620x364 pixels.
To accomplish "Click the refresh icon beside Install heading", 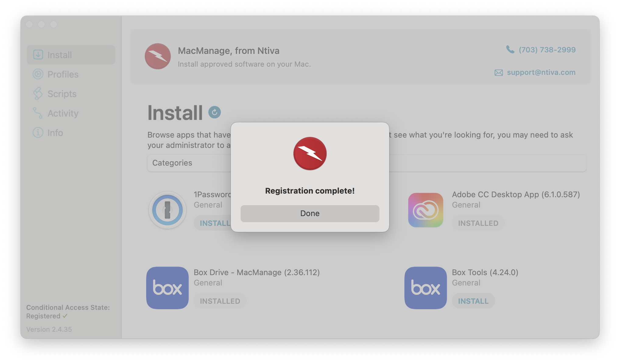I will [x=214, y=112].
